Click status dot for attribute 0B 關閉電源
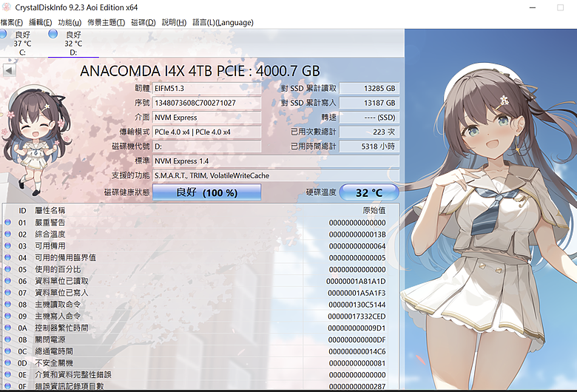 pos(7,339)
